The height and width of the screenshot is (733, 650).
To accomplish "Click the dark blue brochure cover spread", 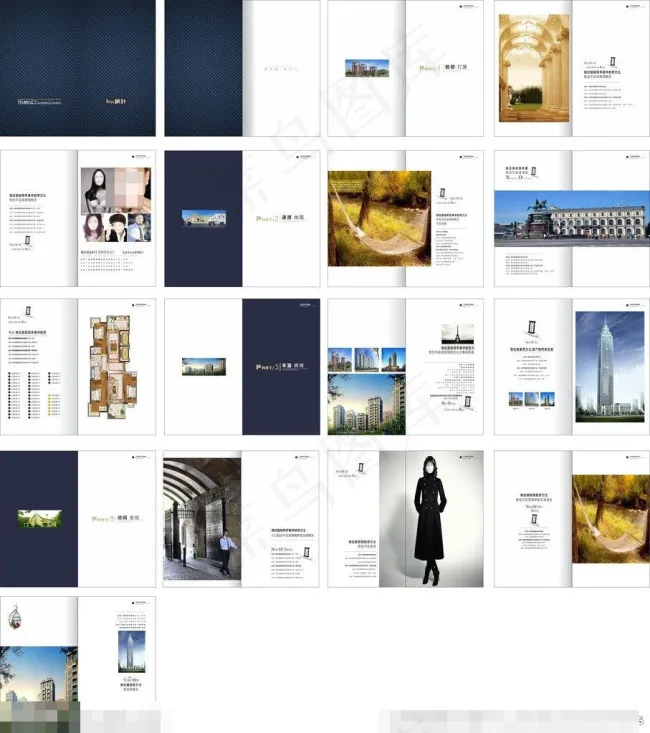I will (x=78, y=68).
